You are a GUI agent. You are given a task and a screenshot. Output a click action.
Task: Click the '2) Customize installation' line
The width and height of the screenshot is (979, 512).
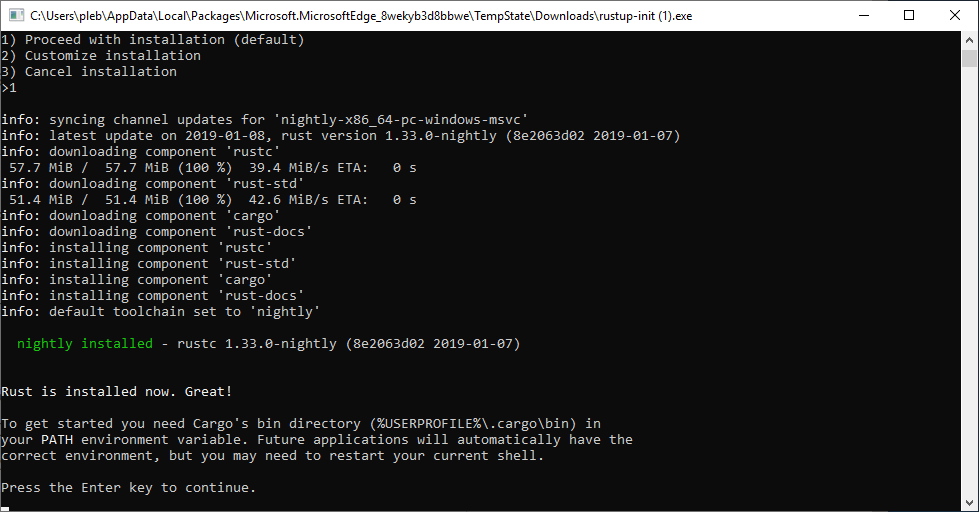pyautogui.click(x=101, y=56)
